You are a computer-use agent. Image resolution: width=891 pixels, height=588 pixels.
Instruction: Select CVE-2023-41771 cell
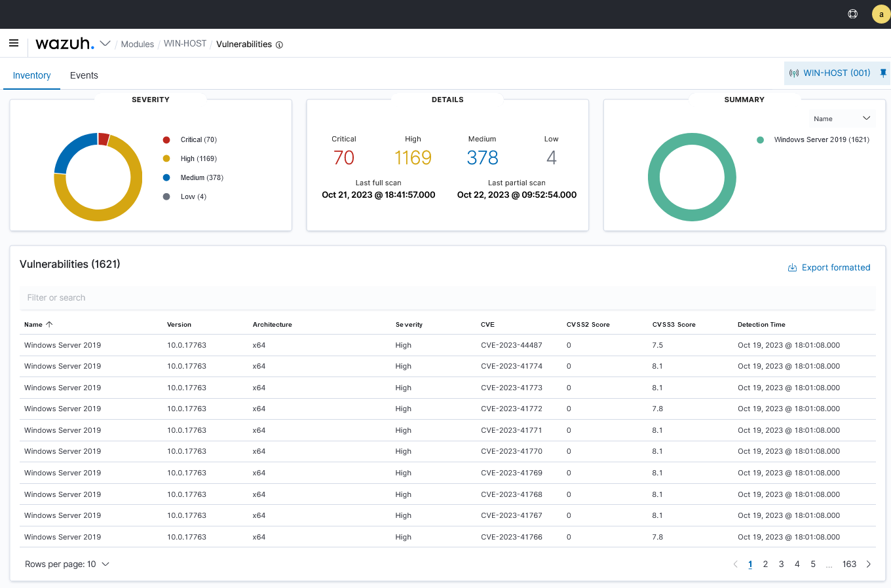pos(512,430)
